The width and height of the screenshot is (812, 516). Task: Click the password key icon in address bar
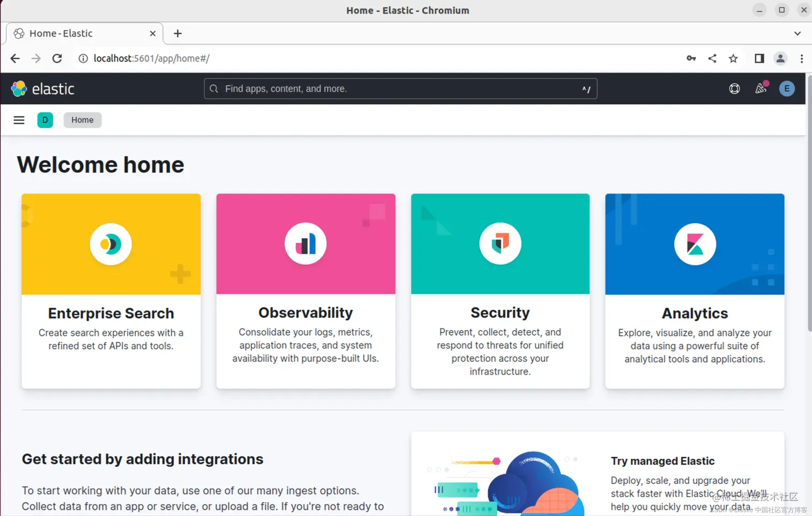[691, 59]
